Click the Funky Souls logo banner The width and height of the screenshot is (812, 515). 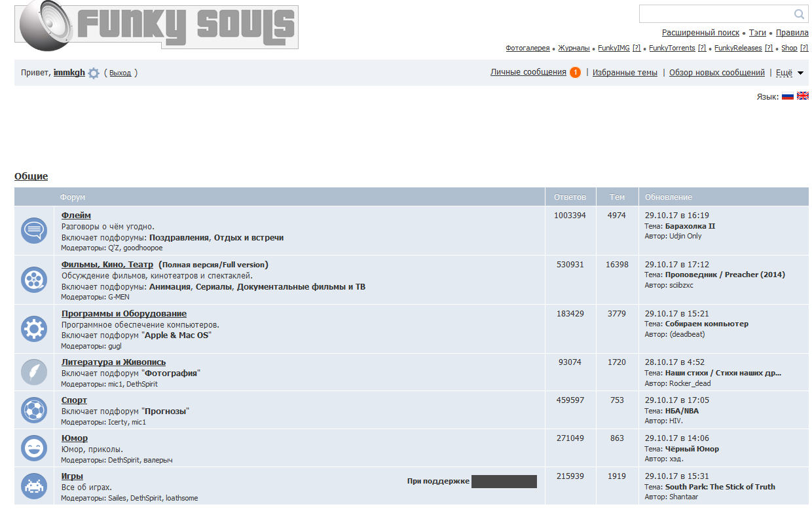[x=157, y=26]
